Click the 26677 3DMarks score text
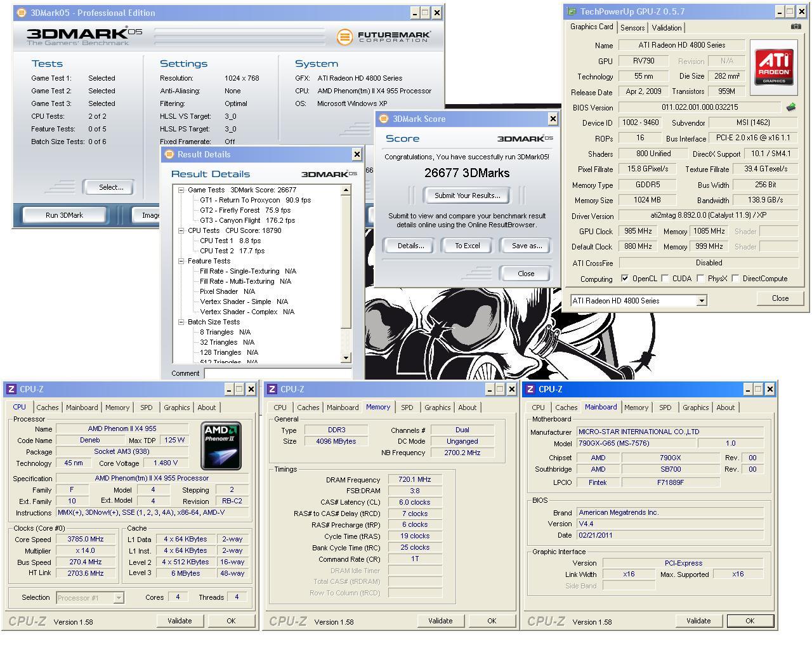812x650 pixels. (467, 173)
